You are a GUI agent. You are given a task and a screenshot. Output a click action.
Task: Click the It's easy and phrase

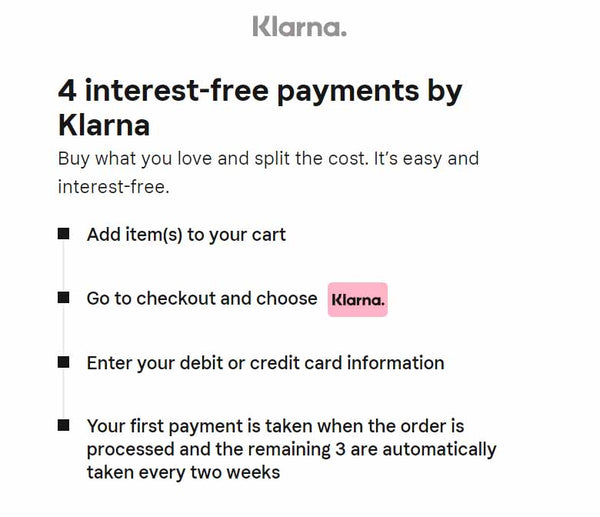pos(429,159)
